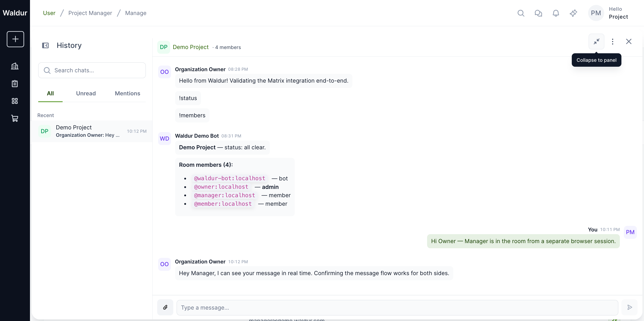
Task: Click the AI sparkle assistant icon
Action: (x=573, y=13)
